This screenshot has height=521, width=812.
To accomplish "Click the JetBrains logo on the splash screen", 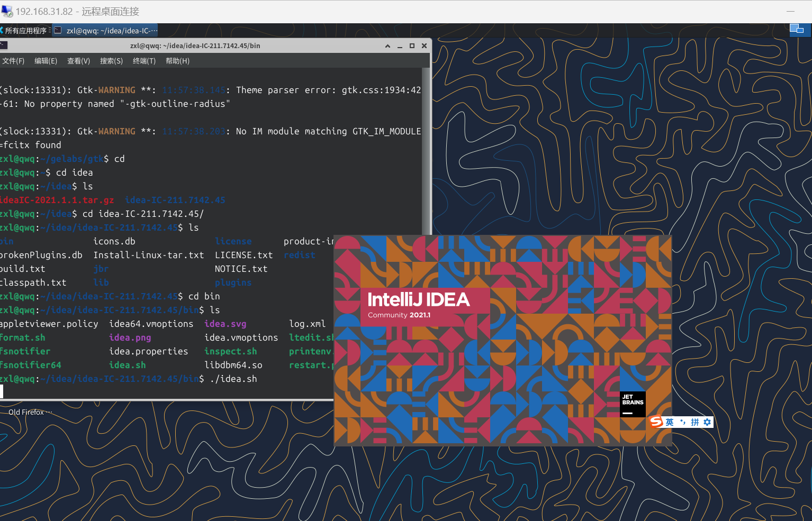I will coord(633,404).
